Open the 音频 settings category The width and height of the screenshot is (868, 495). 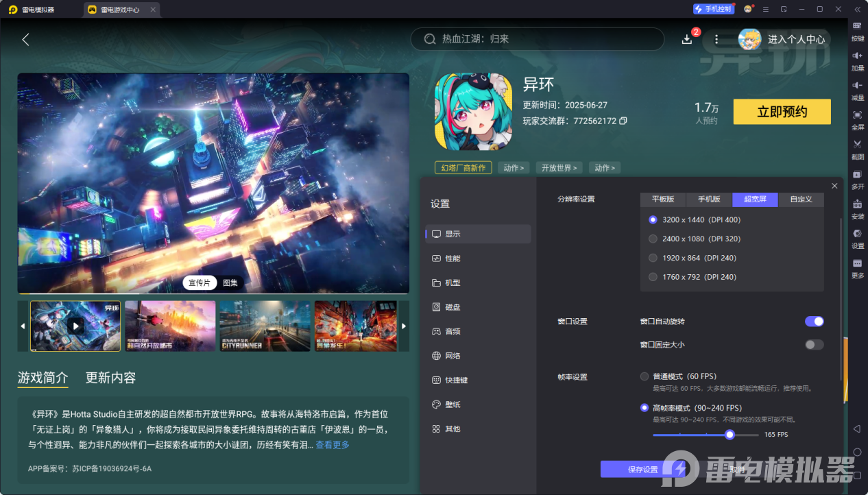(x=478, y=331)
